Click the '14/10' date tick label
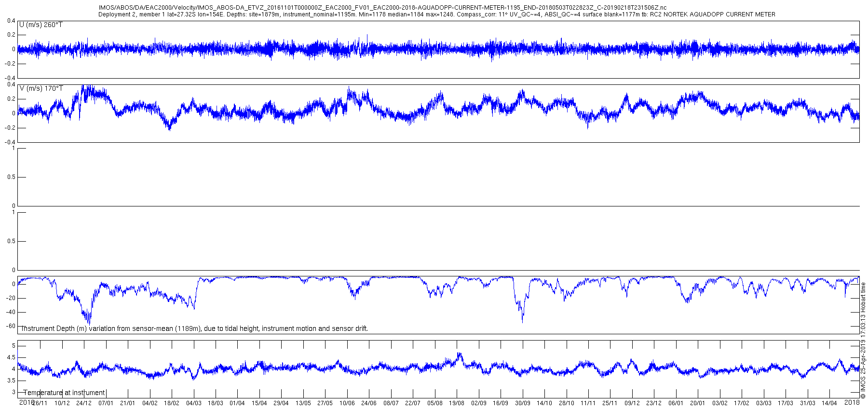The image size is (868, 410). pos(544,403)
